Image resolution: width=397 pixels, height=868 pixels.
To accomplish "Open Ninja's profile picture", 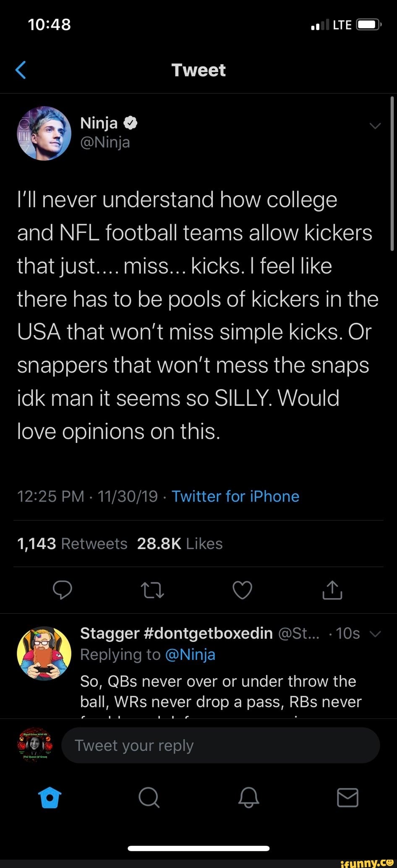I will point(44,133).
